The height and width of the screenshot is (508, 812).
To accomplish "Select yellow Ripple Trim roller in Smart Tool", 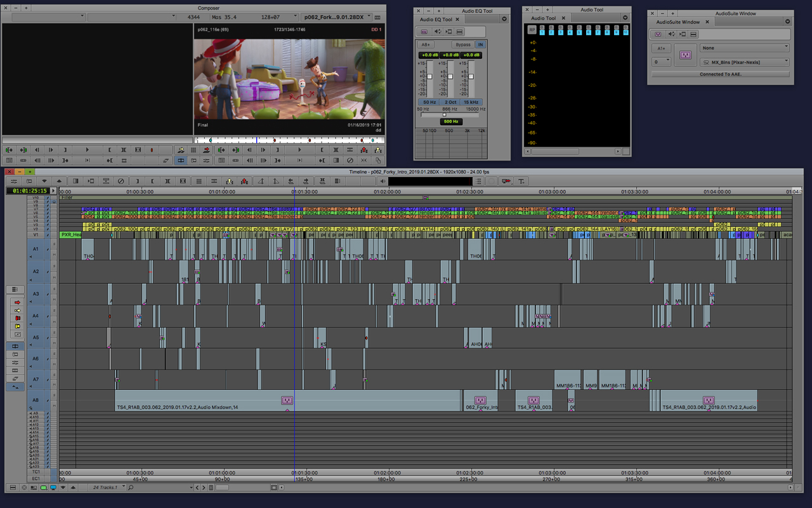I will coord(17,326).
